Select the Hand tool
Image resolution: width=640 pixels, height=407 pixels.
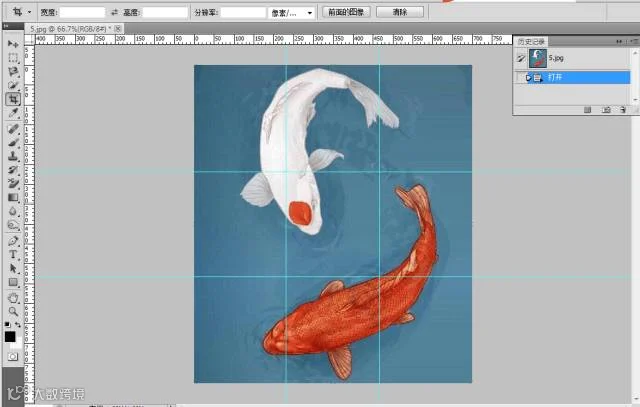pos(13,298)
